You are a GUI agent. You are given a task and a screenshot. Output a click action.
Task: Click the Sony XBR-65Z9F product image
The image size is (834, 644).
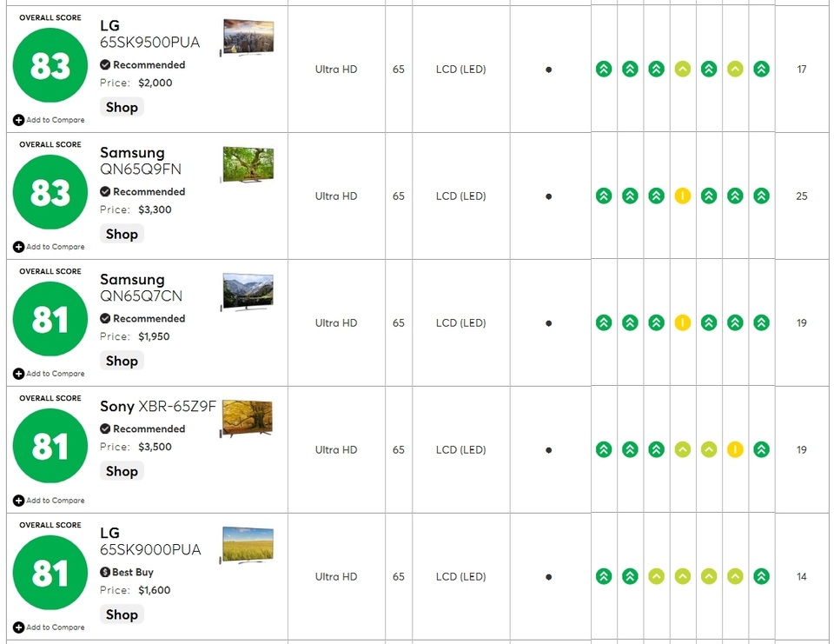(248, 418)
